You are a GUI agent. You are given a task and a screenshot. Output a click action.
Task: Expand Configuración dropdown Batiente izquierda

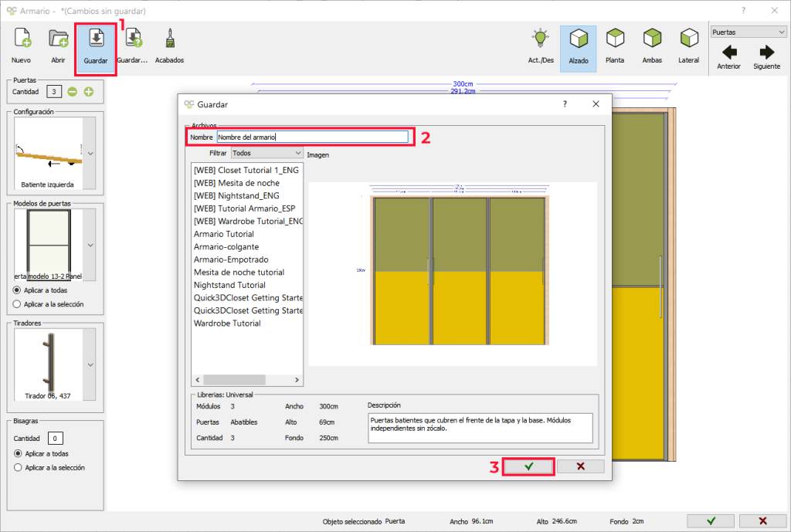click(x=90, y=154)
